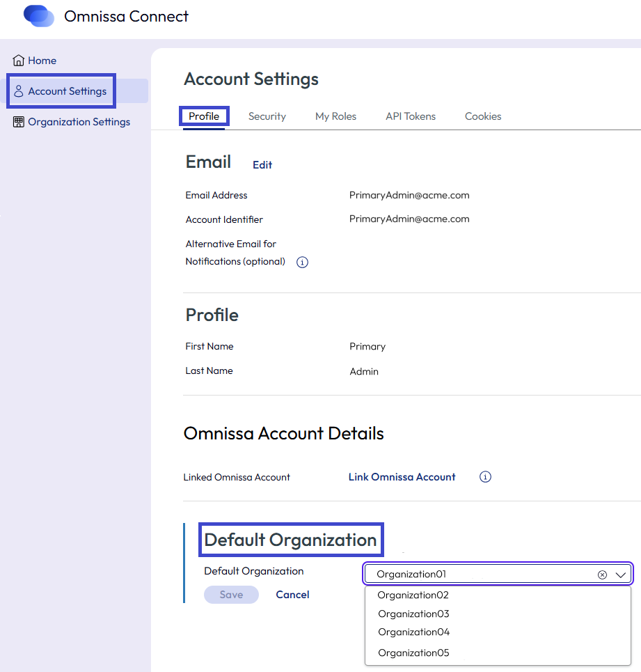This screenshot has width=641, height=672.
Task: Click the Account Settings person icon
Action: pyautogui.click(x=18, y=91)
